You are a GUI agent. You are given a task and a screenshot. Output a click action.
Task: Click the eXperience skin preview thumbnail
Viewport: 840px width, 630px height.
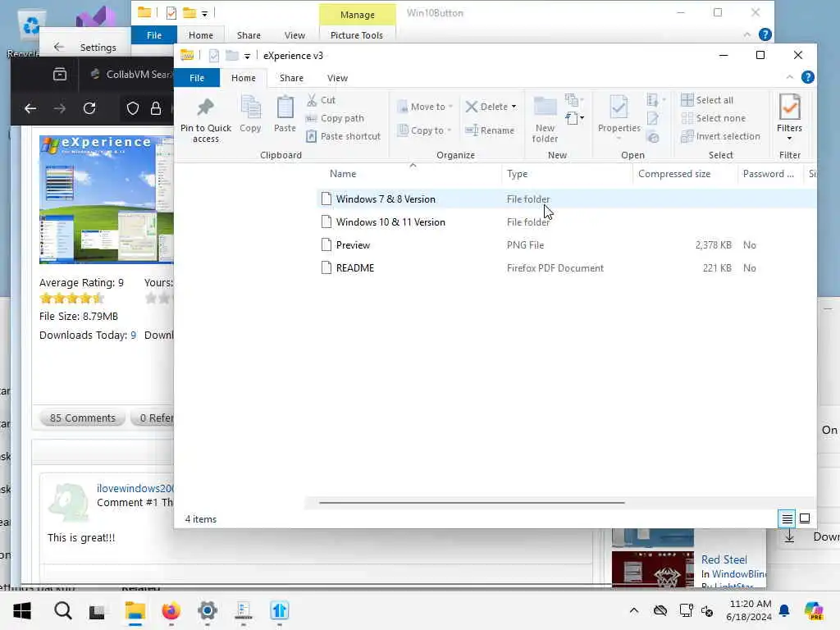coord(106,199)
